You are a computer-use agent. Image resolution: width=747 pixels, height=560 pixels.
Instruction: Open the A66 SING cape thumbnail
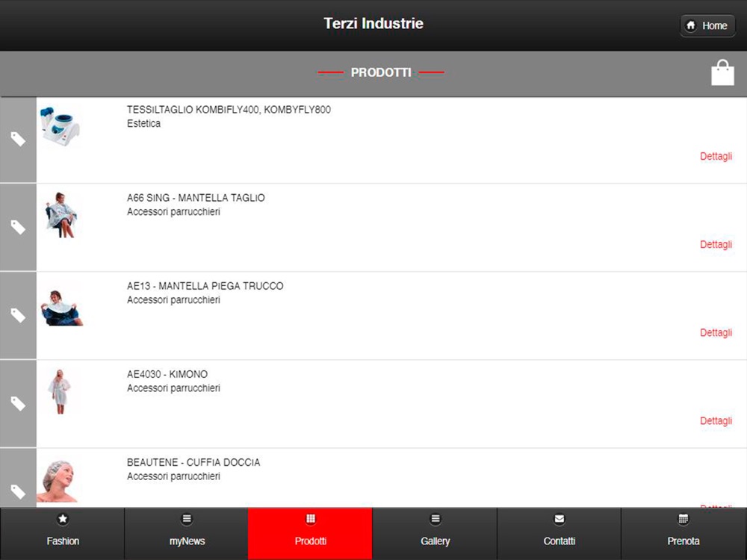point(61,215)
